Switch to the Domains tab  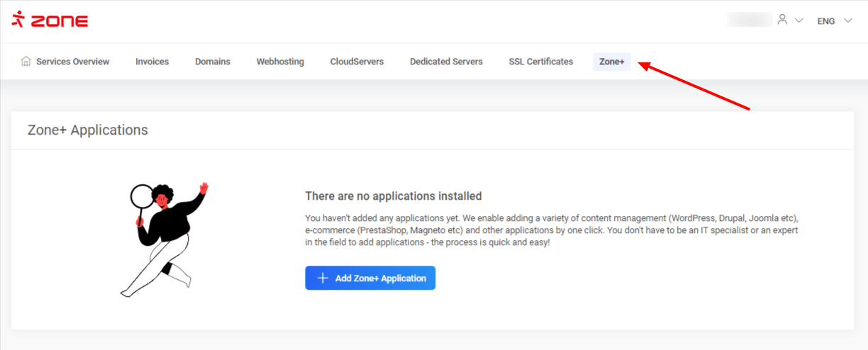pos(213,62)
